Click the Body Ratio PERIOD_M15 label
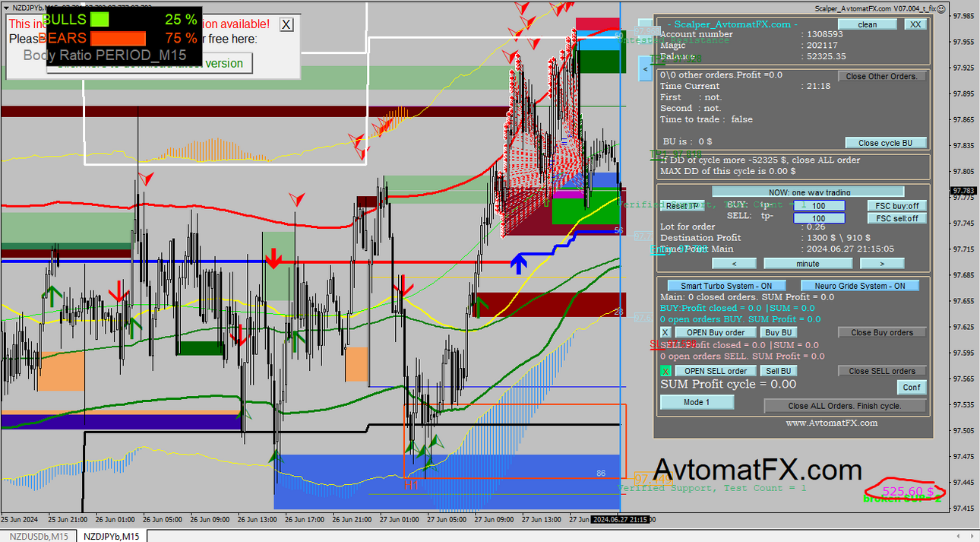 tap(105, 55)
